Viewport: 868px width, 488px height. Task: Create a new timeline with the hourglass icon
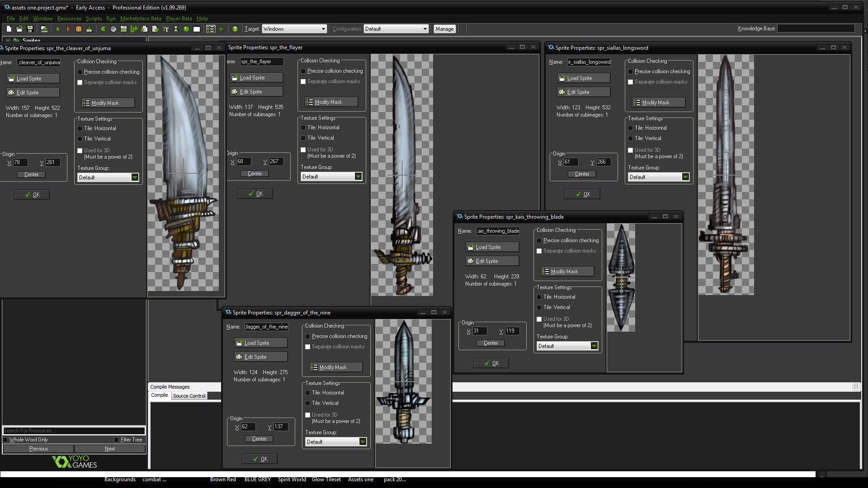pyautogui.click(x=176, y=28)
